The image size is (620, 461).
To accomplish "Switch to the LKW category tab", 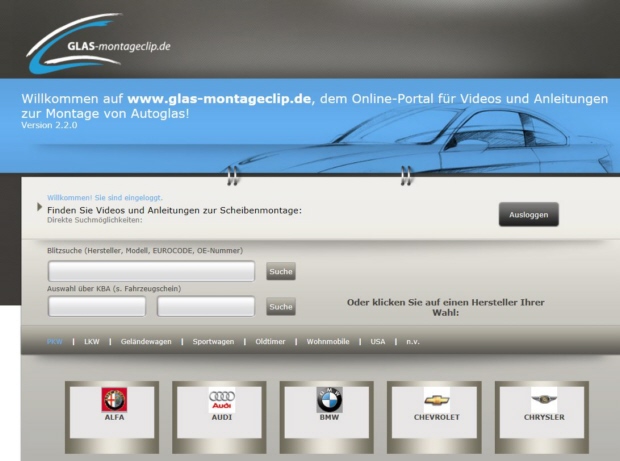I will tap(92, 342).
